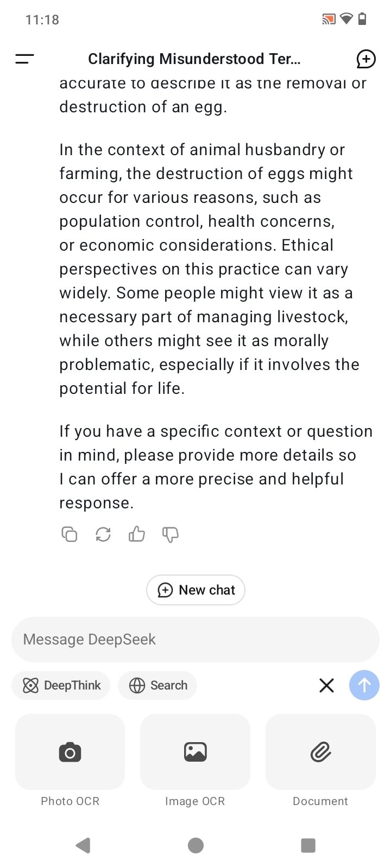Close the attachment options panel

[x=326, y=685]
